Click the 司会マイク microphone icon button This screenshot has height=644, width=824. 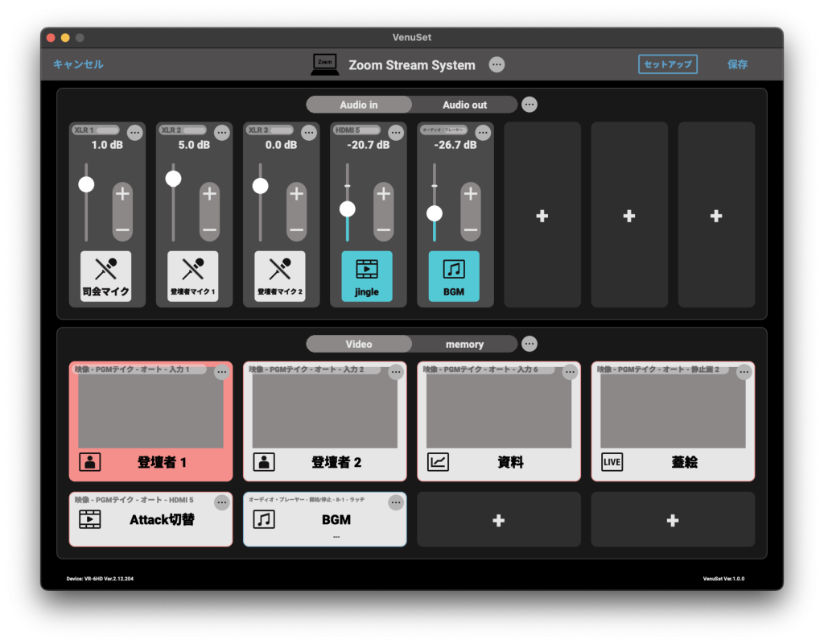105,269
